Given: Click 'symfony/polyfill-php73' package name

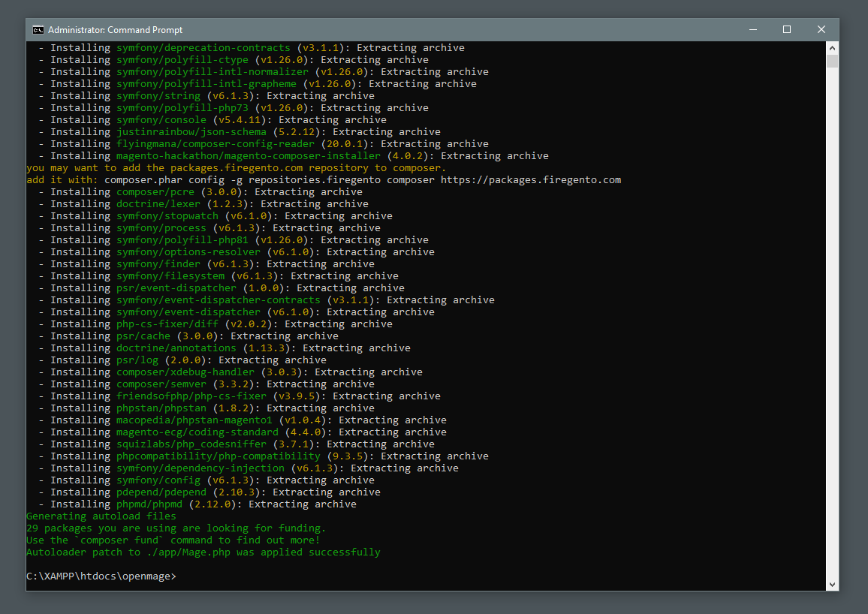Looking at the screenshot, I should (182, 108).
